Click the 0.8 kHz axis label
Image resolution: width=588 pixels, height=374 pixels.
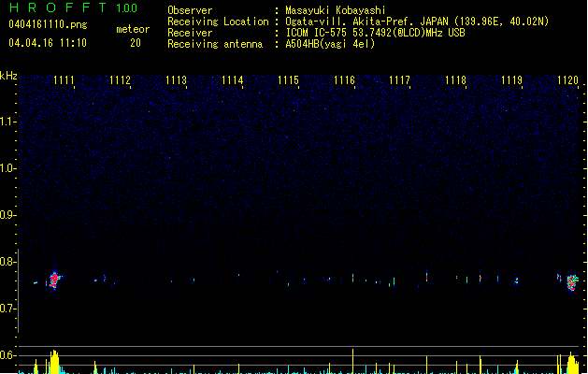tap(7, 262)
